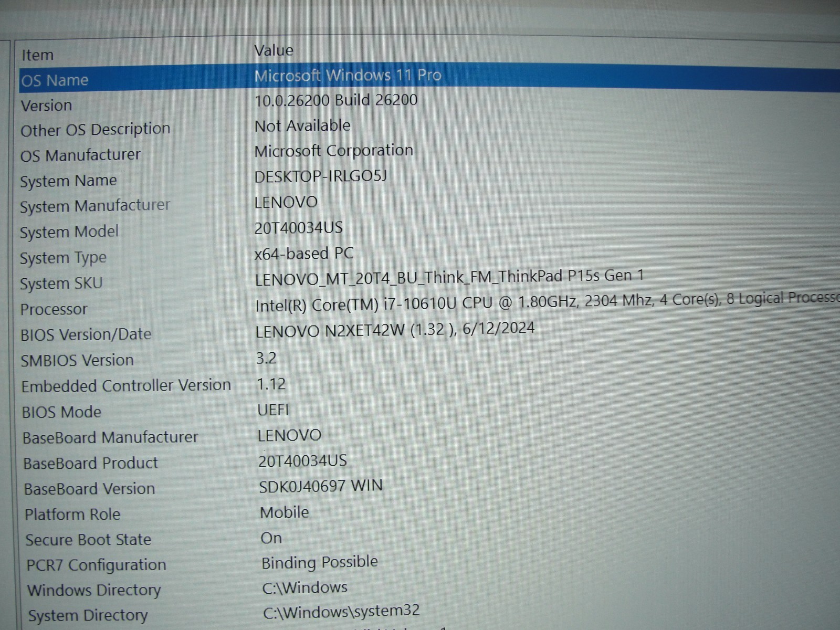Click the SDK0J40697 WIN value
The image size is (840, 630).
(x=321, y=487)
